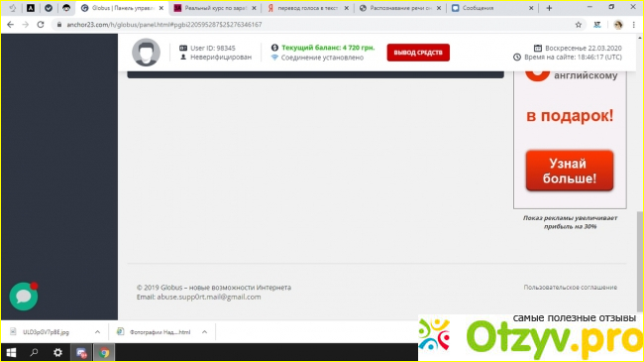Click Chrome icon in taskbar

[x=104, y=352]
